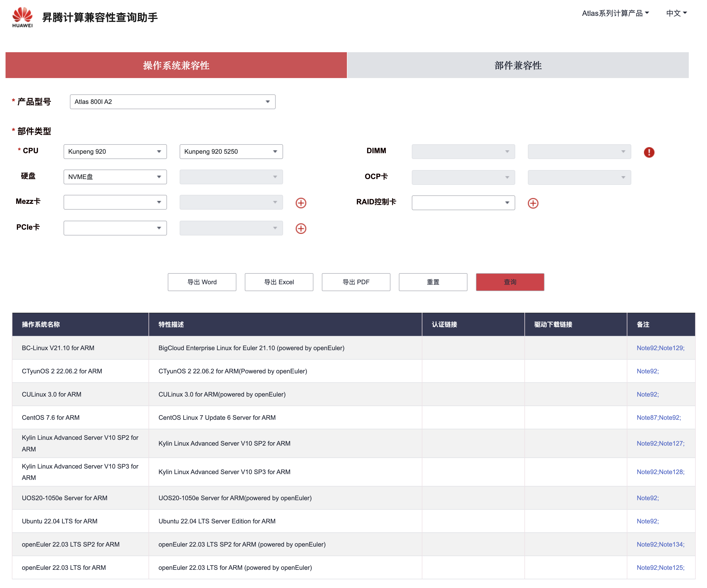
Task: Open the product model dropdown
Action: (172, 102)
